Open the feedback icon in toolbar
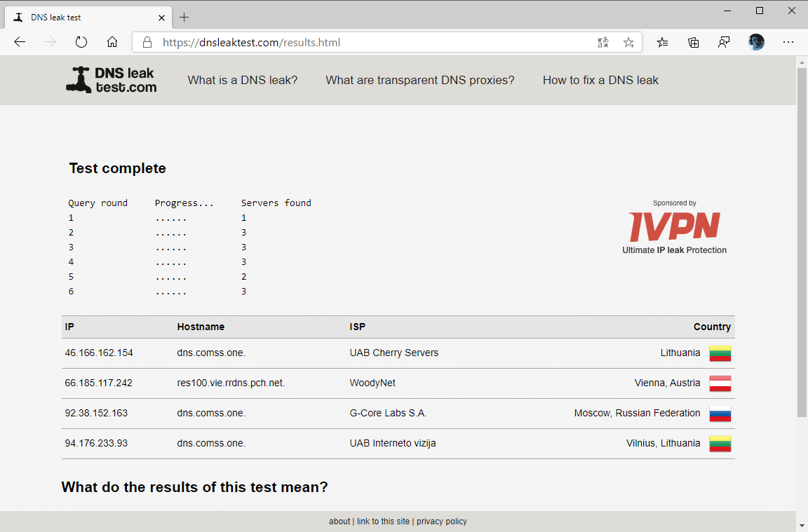Image resolution: width=808 pixels, height=532 pixels. (724, 42)
